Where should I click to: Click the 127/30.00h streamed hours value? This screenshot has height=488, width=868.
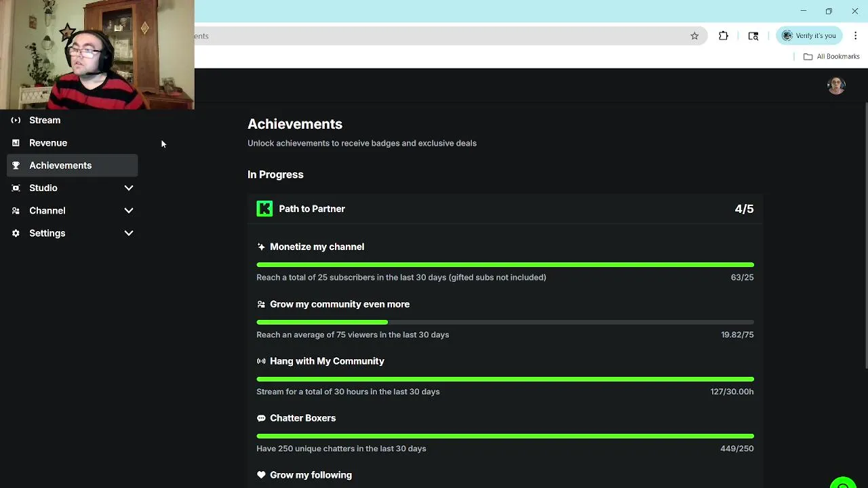(x=732, y=392)
